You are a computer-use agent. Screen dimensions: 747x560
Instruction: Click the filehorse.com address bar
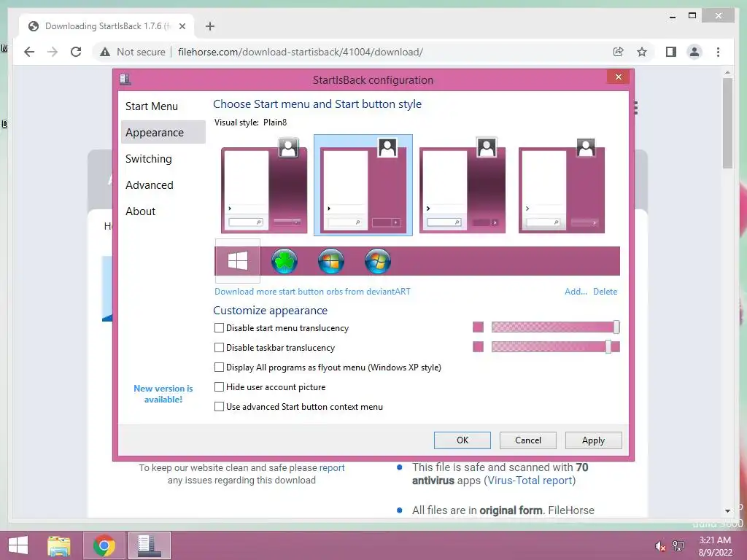pos(300,52)
